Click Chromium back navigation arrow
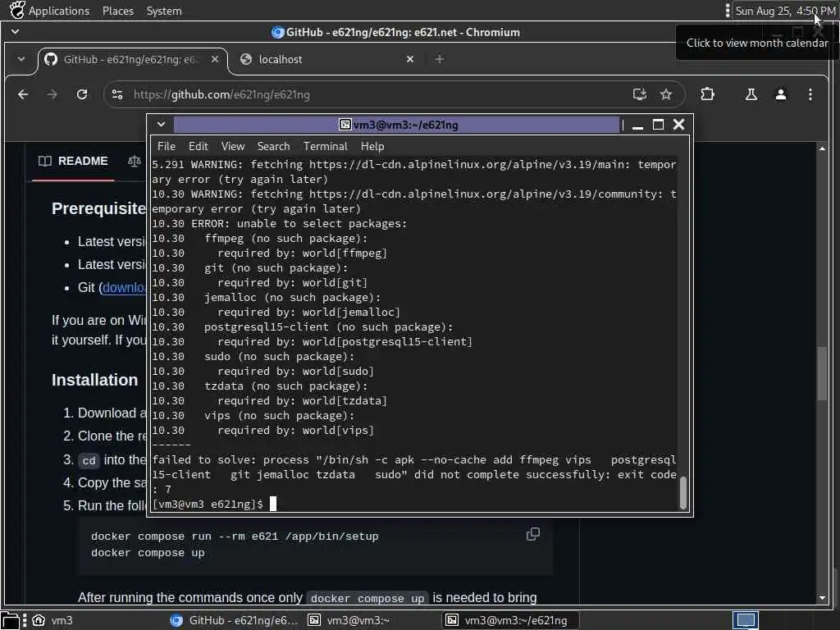 click(23, 95)
